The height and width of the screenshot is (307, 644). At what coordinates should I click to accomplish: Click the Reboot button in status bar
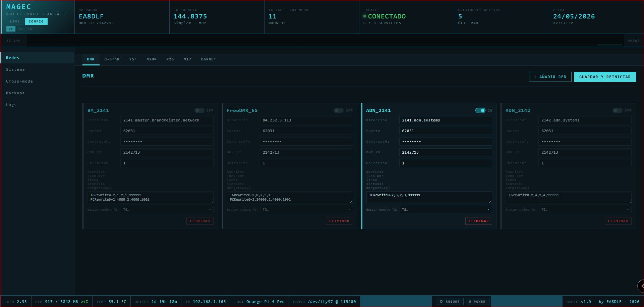click(x=450, y=302)
